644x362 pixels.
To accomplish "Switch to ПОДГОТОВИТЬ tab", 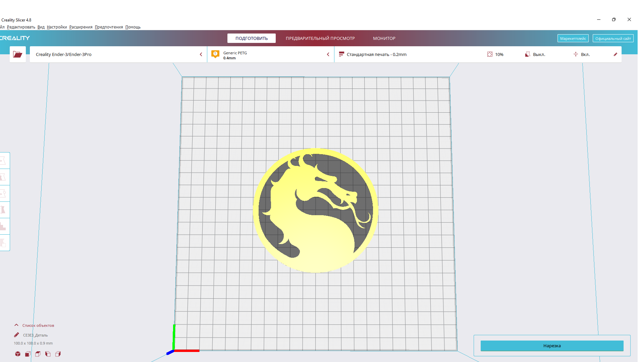I will point(252,38).
